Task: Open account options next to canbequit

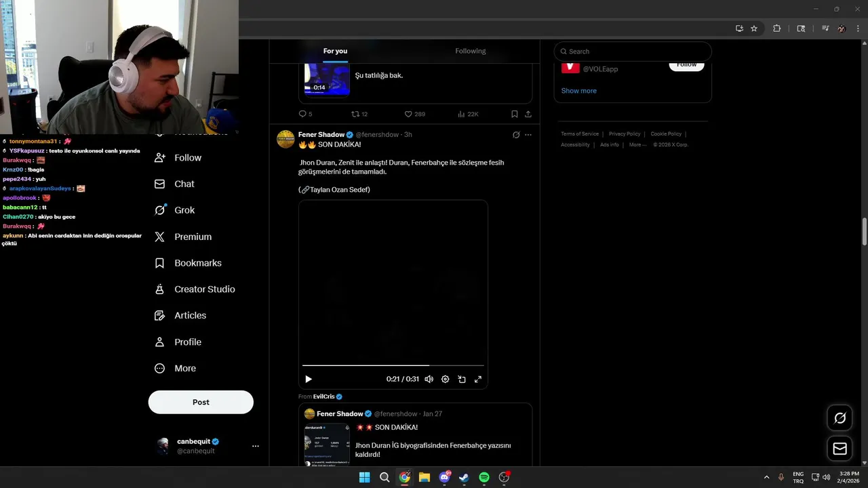Action: click(x=256, y=446)
